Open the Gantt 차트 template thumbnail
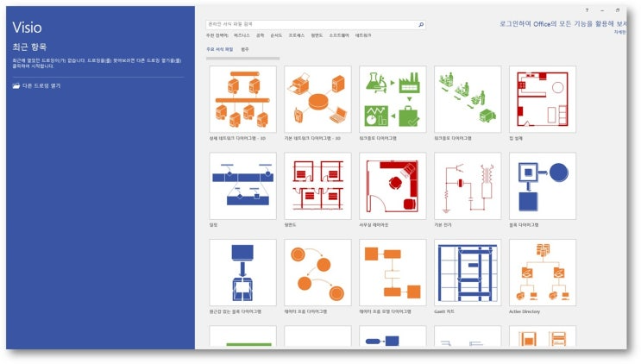 coord(468,273)
